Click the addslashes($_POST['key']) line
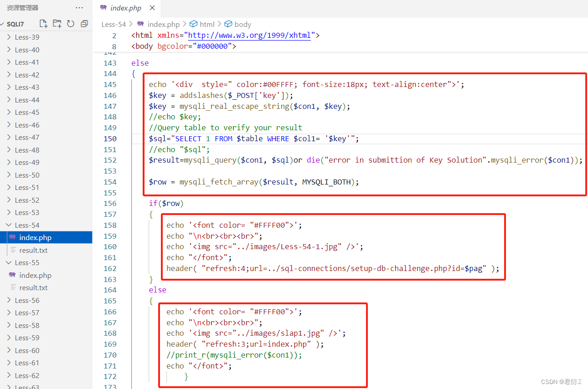 [221, 95]
